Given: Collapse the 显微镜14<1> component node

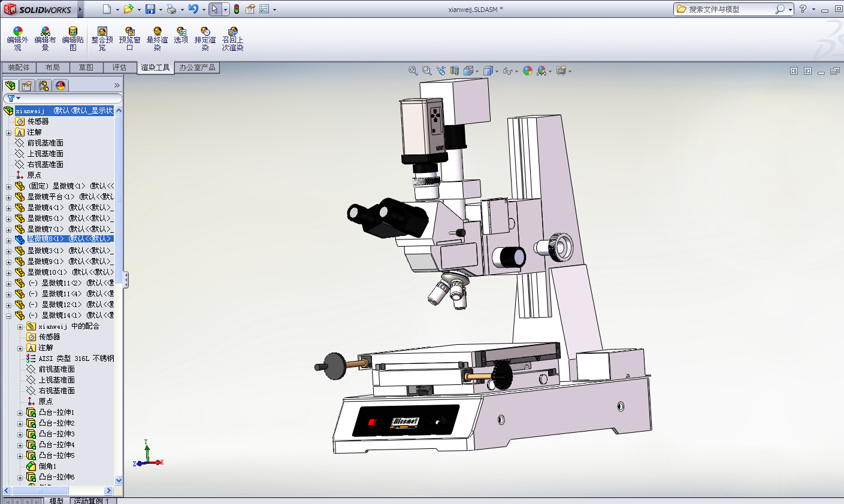Looking at the screenshot, I should pyautogui.click(x=9, y=315).
